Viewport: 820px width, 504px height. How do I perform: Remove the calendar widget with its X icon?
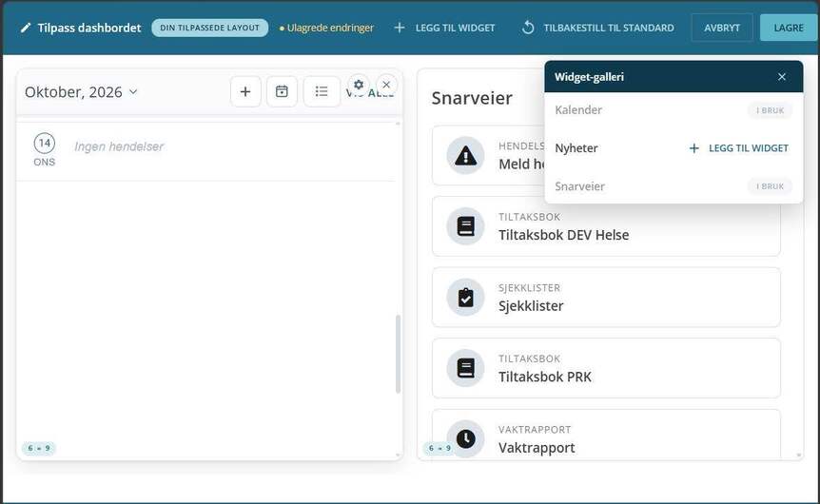386,85
